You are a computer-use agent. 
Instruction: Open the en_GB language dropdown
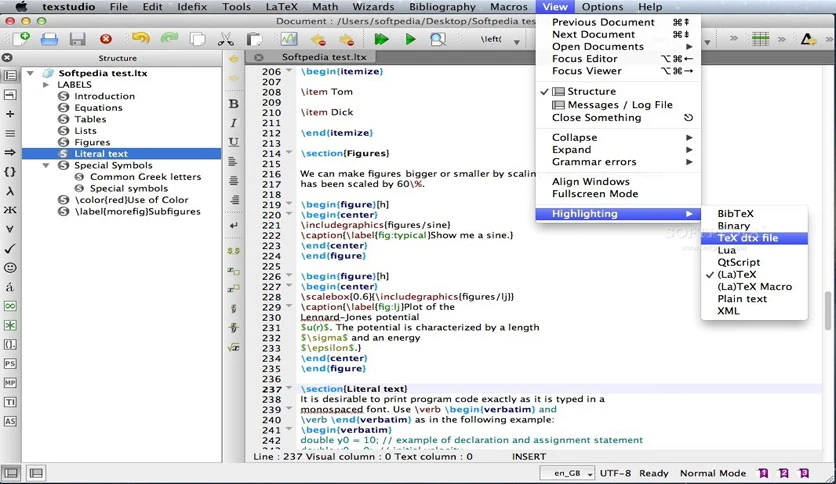[567, 473]
